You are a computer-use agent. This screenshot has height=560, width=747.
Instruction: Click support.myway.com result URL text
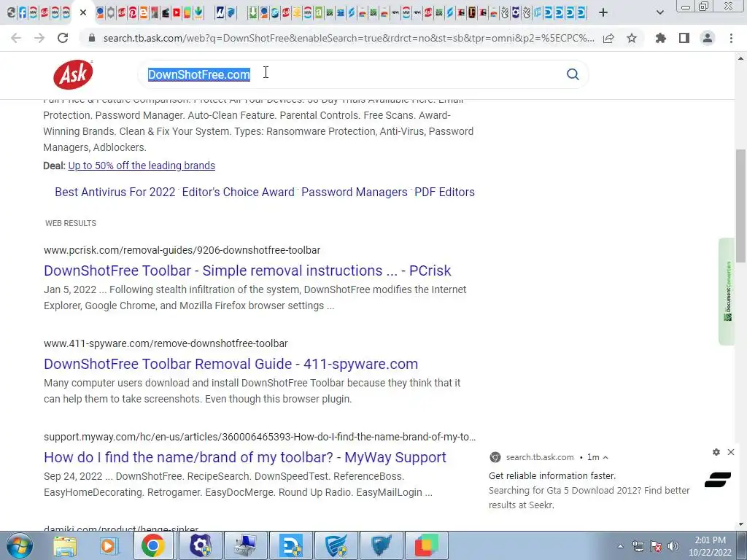coord(260,437)
